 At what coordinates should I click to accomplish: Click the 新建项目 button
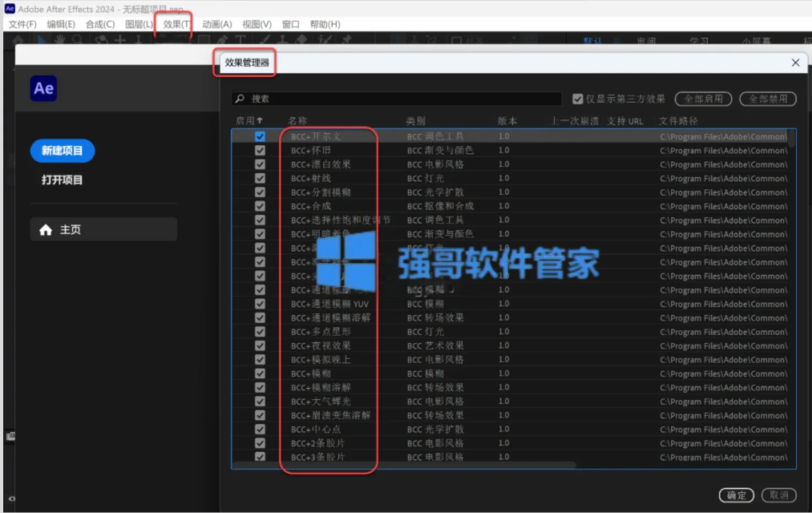(62, 151)
